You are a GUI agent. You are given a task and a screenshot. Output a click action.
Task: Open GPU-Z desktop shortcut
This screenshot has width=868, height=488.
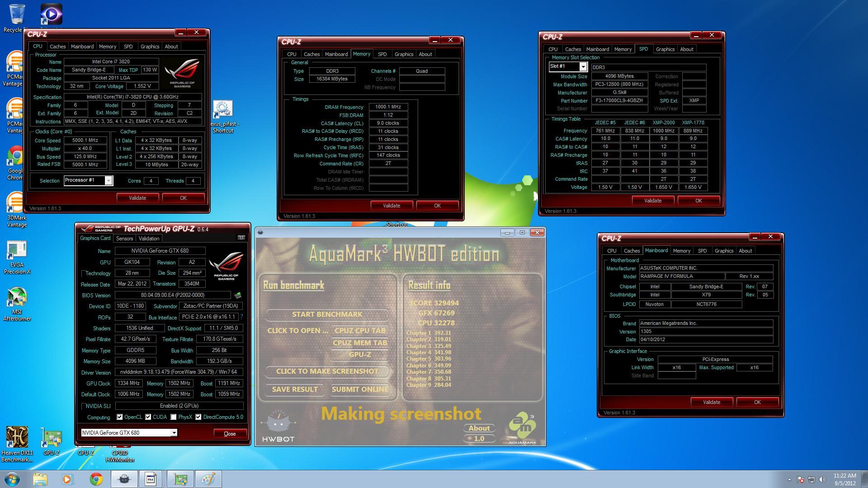click(x=51, y=441)
